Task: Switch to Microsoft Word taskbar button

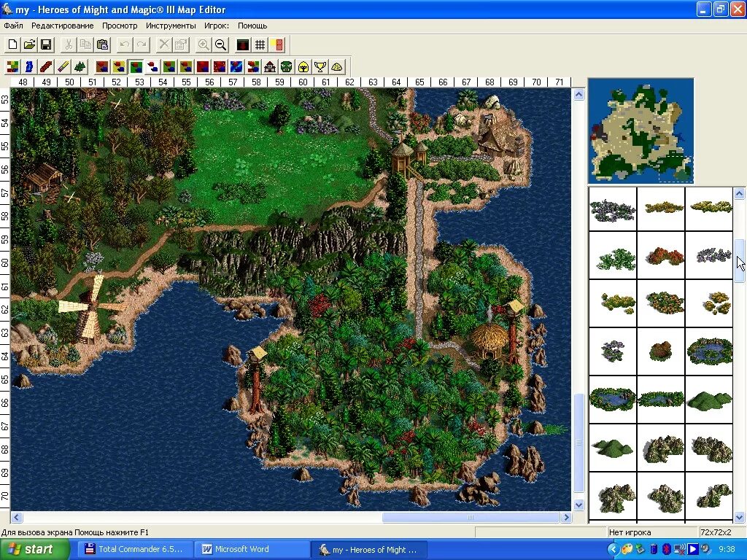Action: [x=252, y=550]
